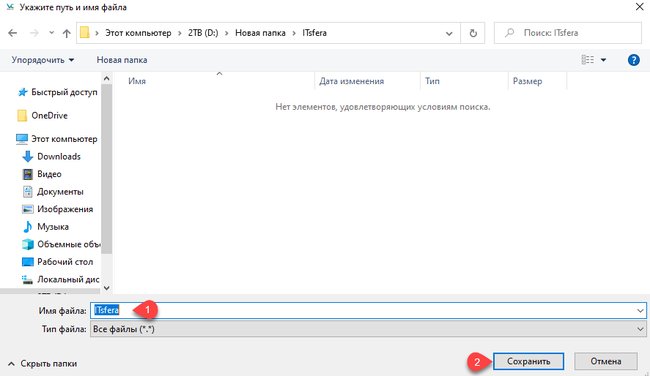Open the Downloads folder in sidebar
Image resolution: width=650 pixels, height=376 pixels.
coord(59,157)
